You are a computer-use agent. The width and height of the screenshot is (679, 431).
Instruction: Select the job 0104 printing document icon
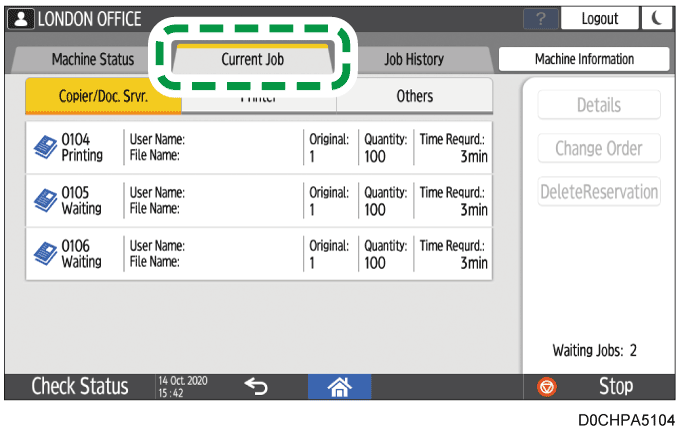46,148
